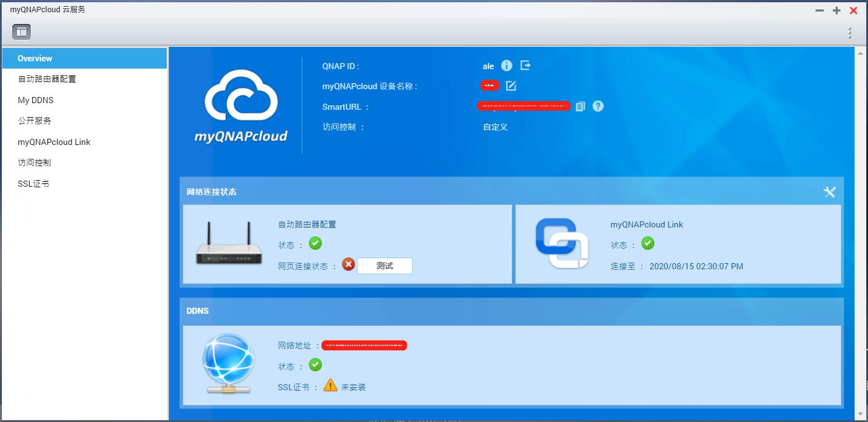The width and height of the screenshot is (868, 422).
Task: Click the panel layout icon in the toolbar
Action: pyautogui.click(x=21, y=32)
